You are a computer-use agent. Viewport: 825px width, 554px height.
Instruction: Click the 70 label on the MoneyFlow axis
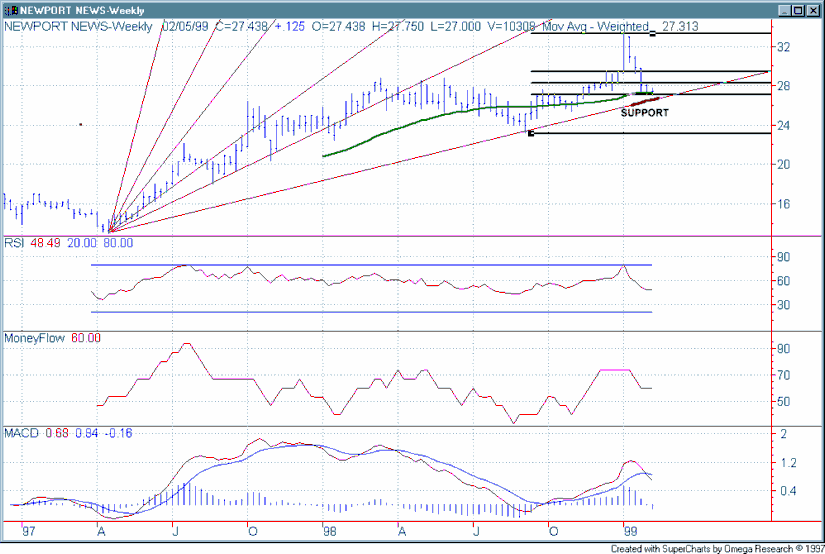pyautogui.click(x=783, y=375)
